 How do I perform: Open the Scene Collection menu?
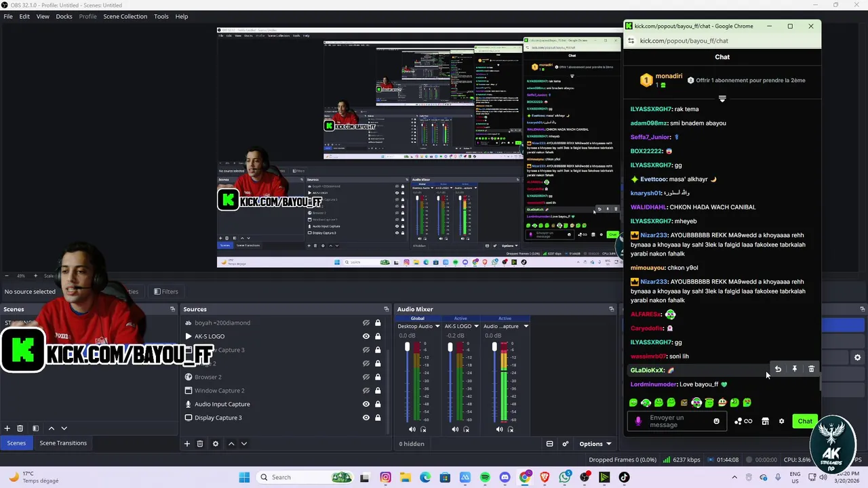[125, 16]
